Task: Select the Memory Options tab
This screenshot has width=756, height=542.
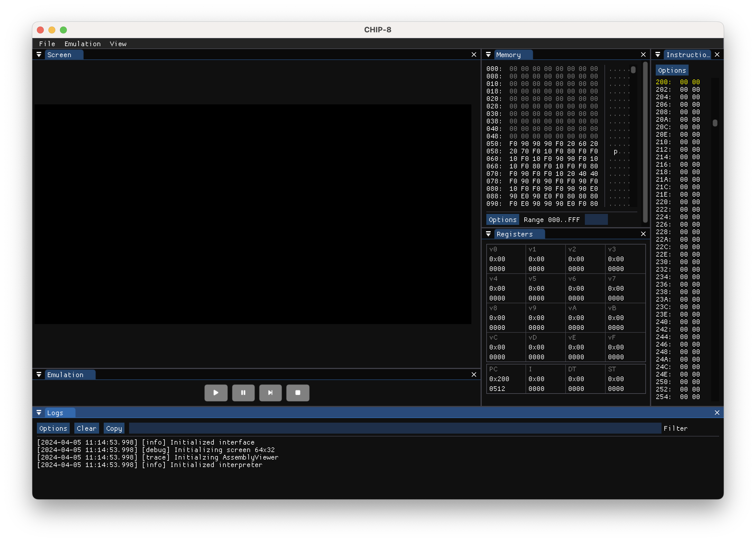Action: click(502, 219)
